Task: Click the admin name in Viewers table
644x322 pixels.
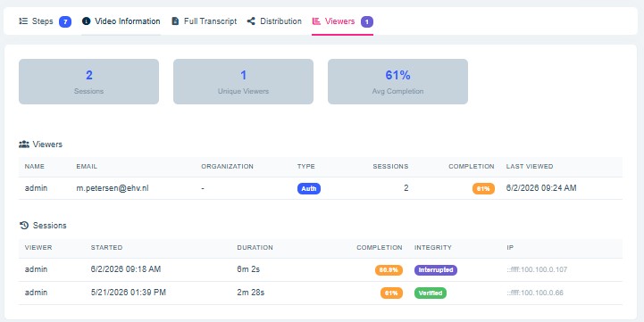Action: [x=36, y=188]
